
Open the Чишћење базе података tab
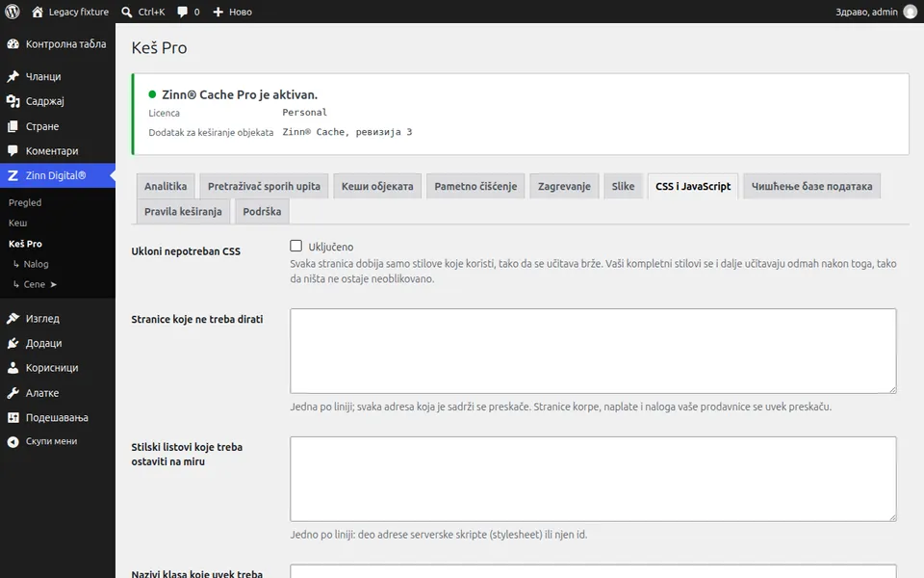(811, 186)
